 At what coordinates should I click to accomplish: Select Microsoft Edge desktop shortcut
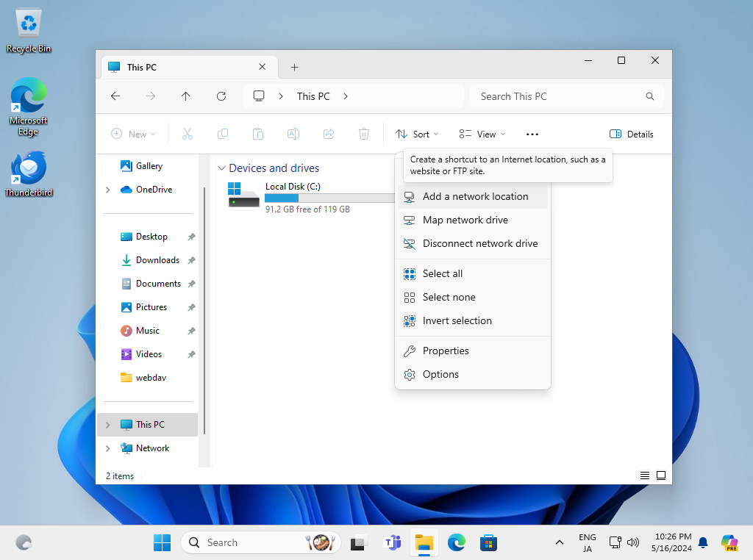[29, 107]
